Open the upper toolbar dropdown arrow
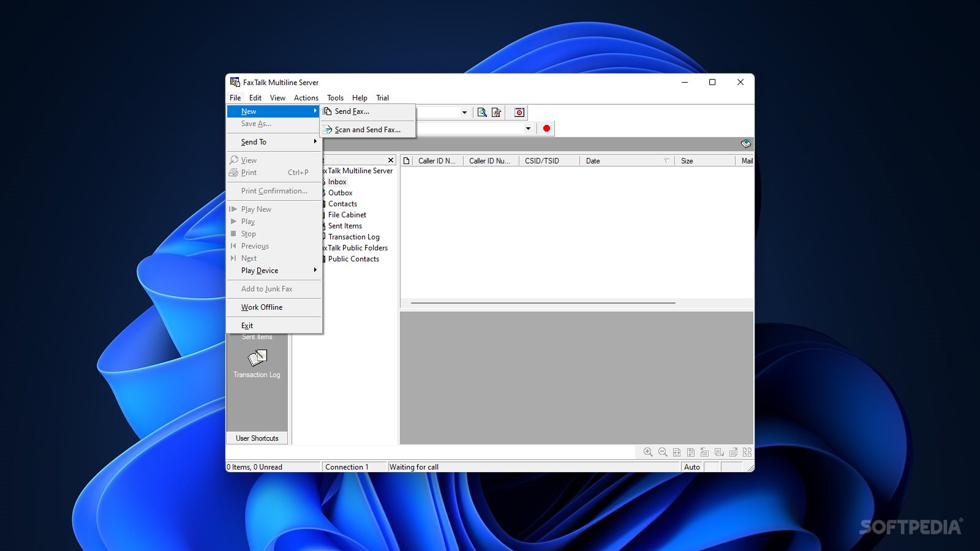 pyautogui.click(x=464, y=113)
